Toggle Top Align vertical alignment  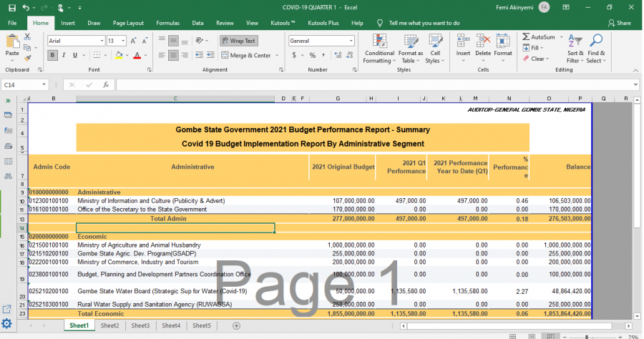pos(162,41)
